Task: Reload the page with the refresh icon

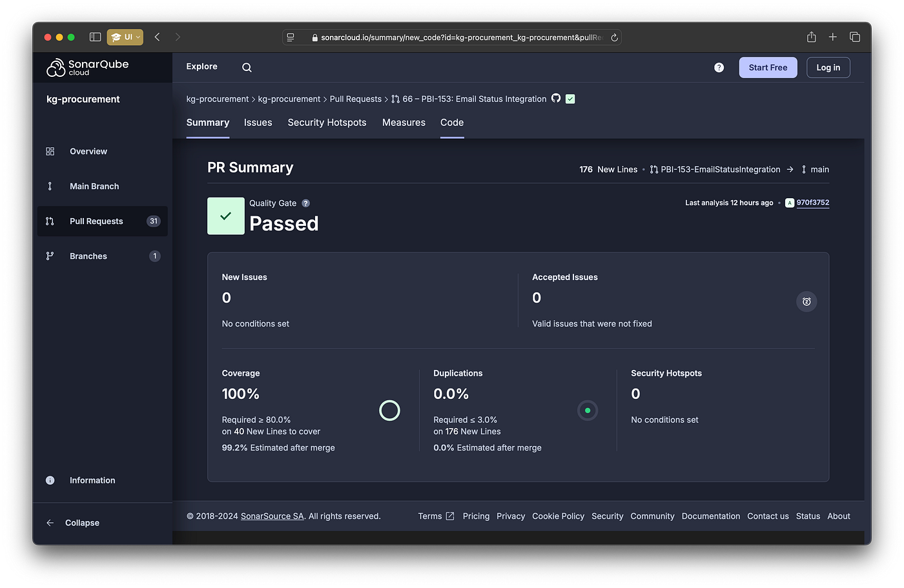Action: [x=614, y=37]
